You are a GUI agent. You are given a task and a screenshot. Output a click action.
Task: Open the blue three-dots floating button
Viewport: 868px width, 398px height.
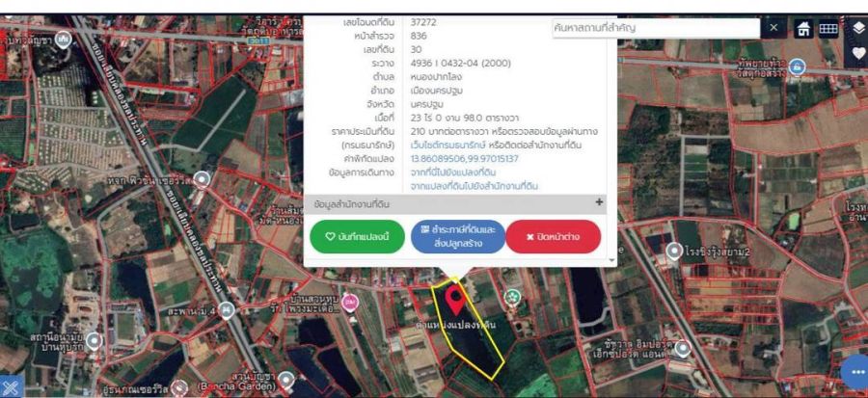pyautogui.click(x=854, y=372)
